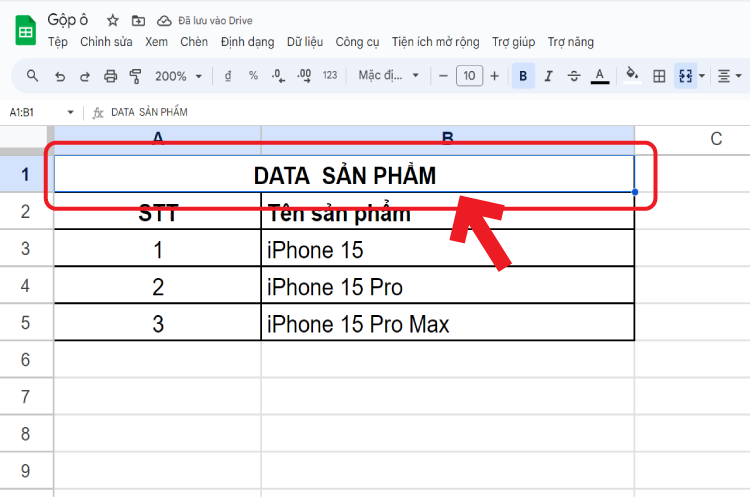Format as currency đ
Image resolution: width=750 pixels, height=501 pixels.
228,76
